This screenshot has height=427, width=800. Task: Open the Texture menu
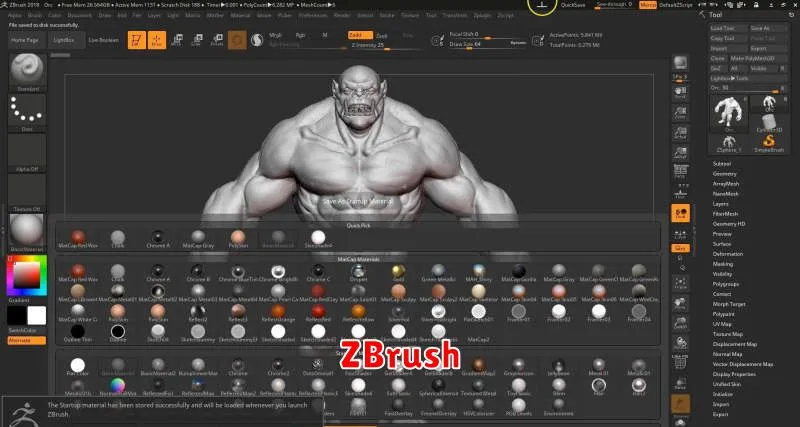(x=410, y=15)
